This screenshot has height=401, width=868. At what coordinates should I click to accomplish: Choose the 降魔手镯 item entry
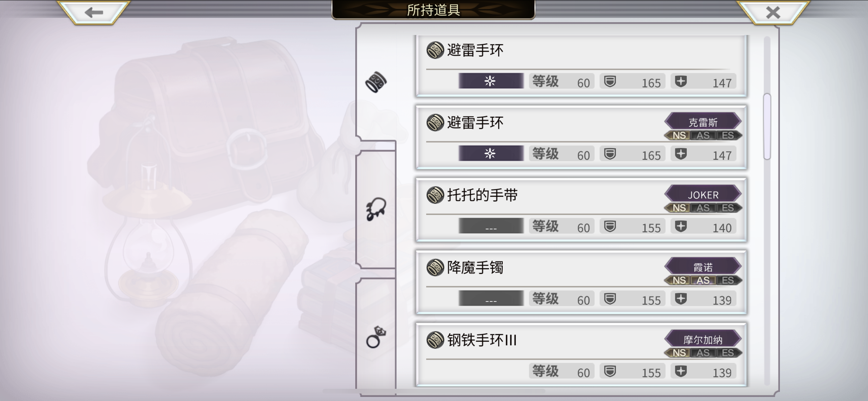pos(581,283)
